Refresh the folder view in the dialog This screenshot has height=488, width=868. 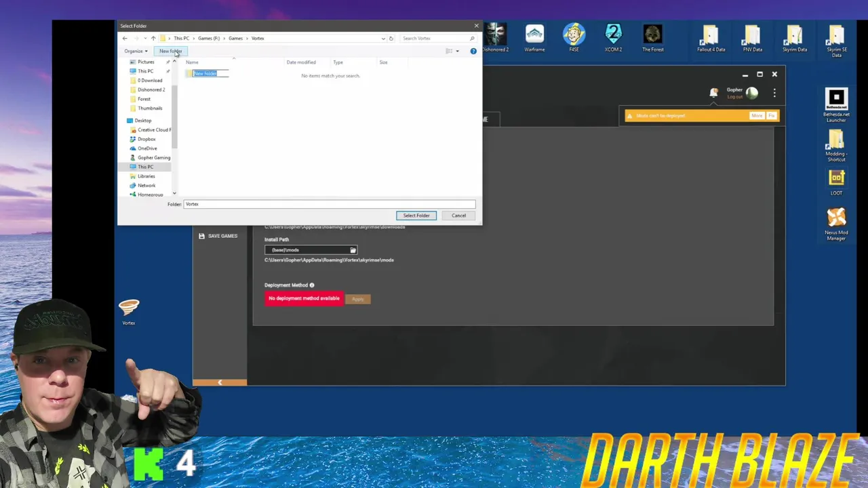coord(391,38)
